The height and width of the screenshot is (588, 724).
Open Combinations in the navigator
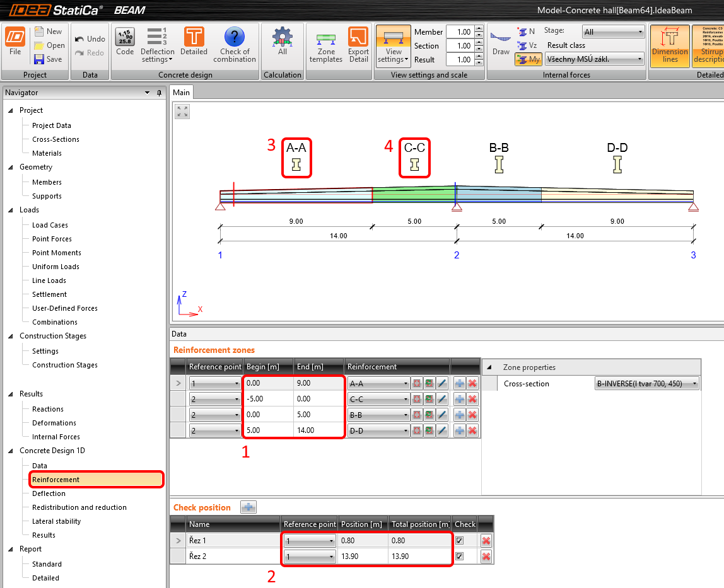(54, 322)
